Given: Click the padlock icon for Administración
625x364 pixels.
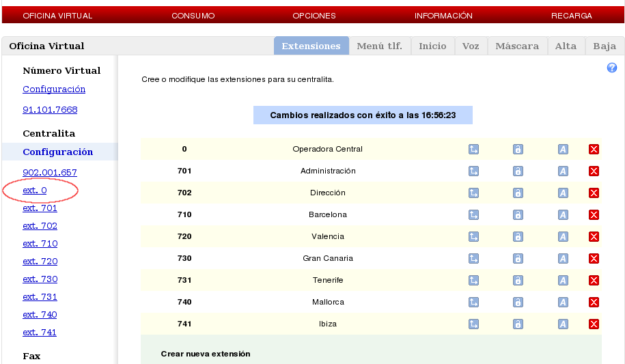Looking at the screenshot, I should pyautogui.click(x=518, y=171).
